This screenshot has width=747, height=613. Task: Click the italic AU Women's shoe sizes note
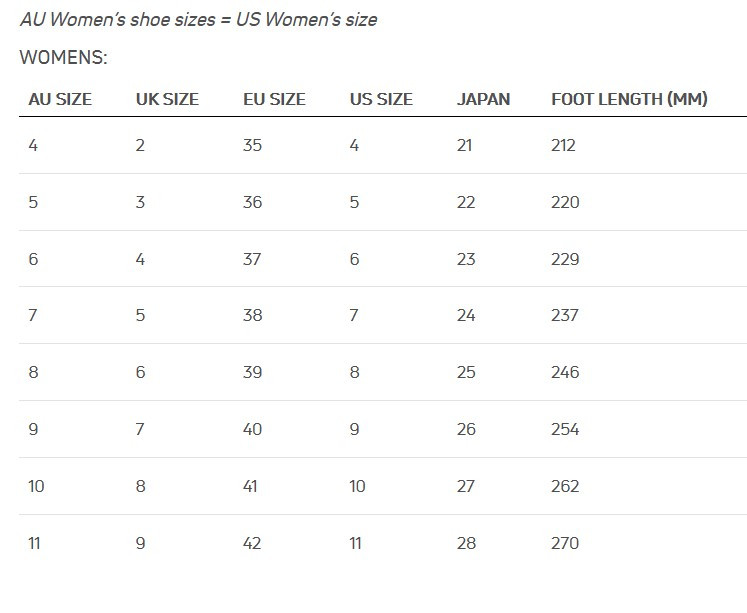pos(199,20)
